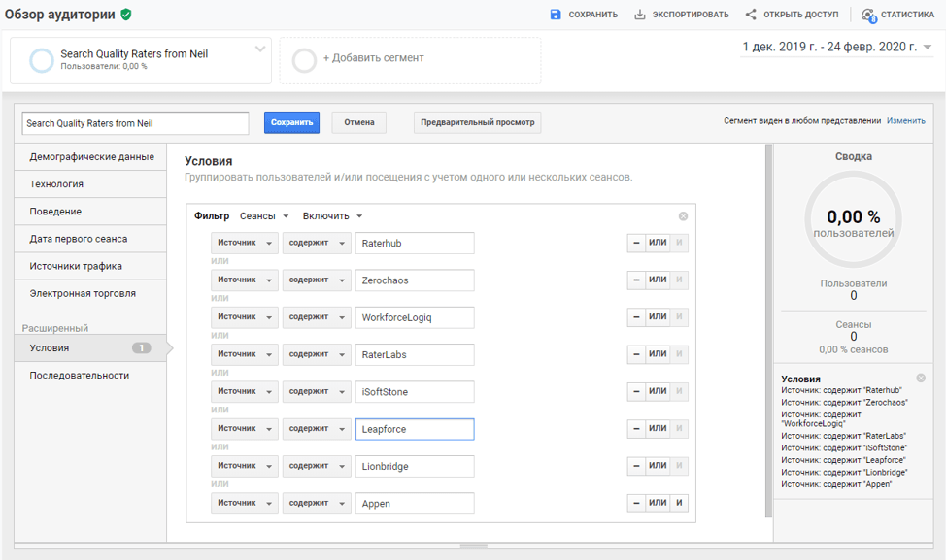The height and width of the screenshot is (560, 946).
Task: Click ИЛИ button in the Raterhub row
Action: click(658, 243)
